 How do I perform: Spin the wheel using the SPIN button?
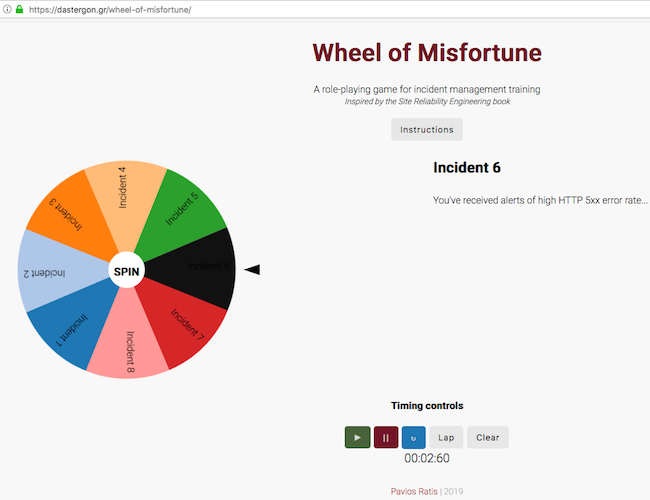[x=127, y=271]
